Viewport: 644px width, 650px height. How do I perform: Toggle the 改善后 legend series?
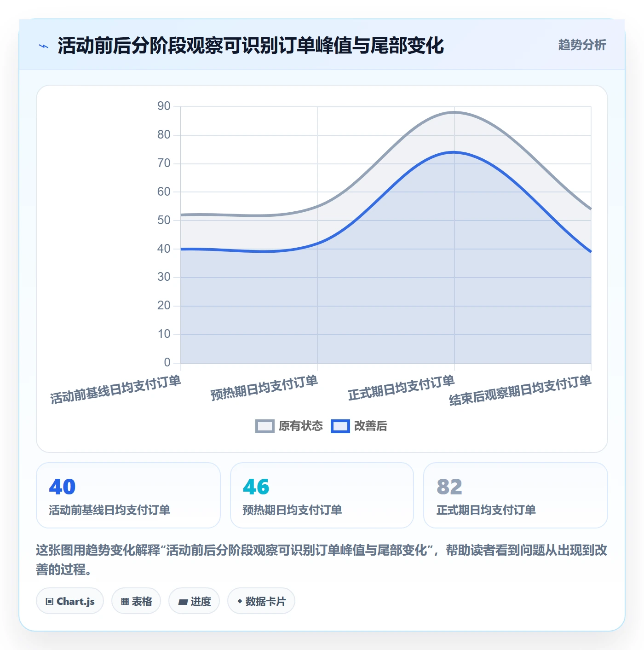click(359, 426)
